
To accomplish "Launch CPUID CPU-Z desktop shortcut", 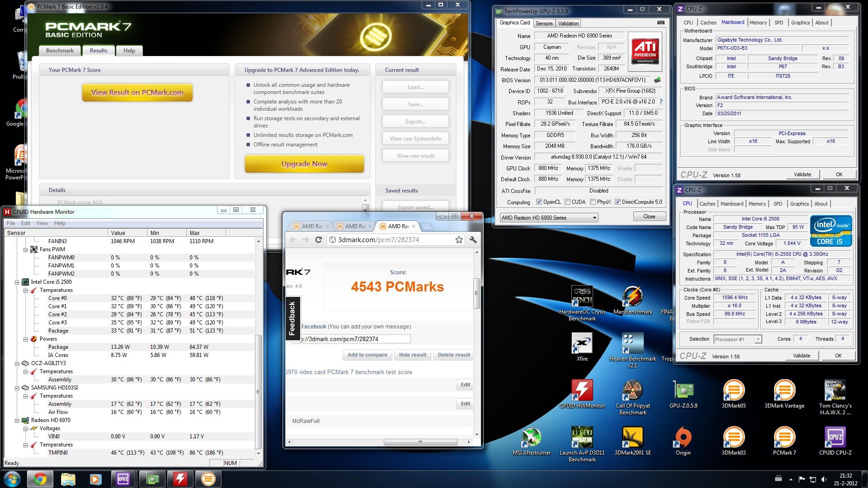I will pyautogui.click(x=835, y=441).
